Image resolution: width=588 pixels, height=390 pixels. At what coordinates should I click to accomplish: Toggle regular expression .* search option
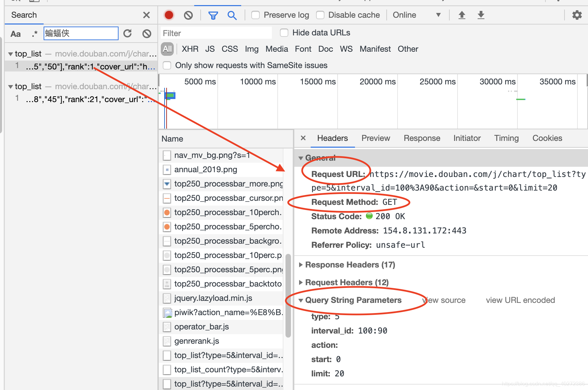tap(34, 34)
